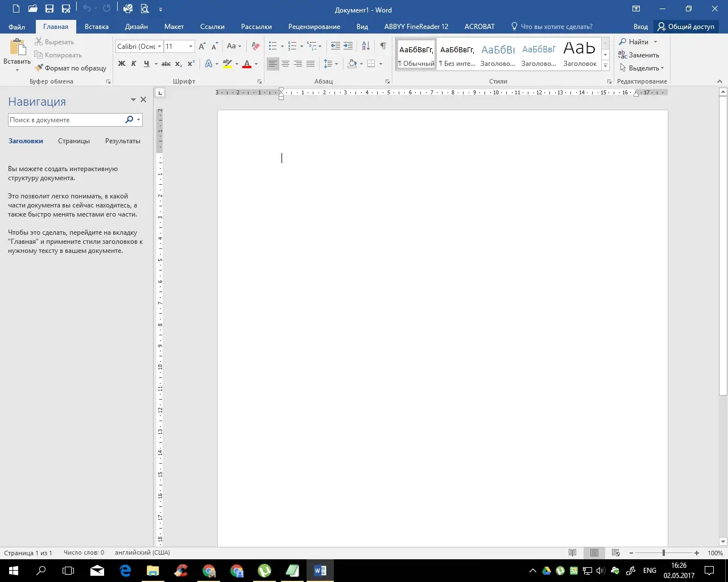Viewport: 728px width, 582px height.
Task: Click Формат по образцу (Format Painter)
Action: coord(71,68)
